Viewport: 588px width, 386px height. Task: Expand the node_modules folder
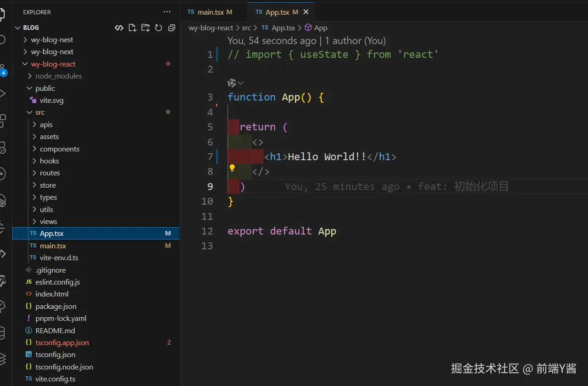point(30,76)
